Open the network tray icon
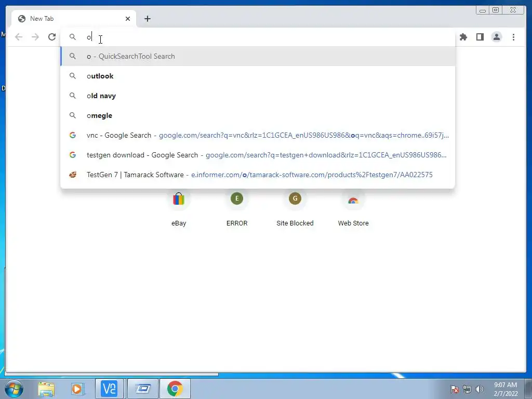The width and height of the screenshot is (532, 399). (467, 389)
